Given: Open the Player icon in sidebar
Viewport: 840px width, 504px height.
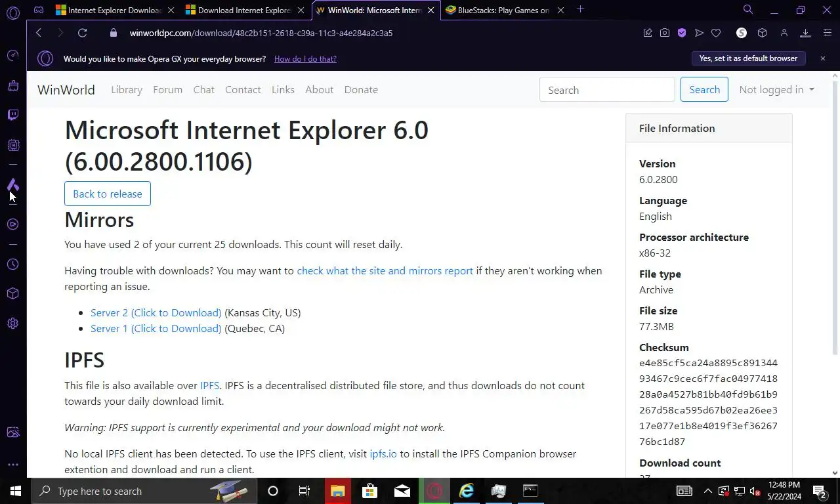Looking at the screenshot, I should [12, 224].
